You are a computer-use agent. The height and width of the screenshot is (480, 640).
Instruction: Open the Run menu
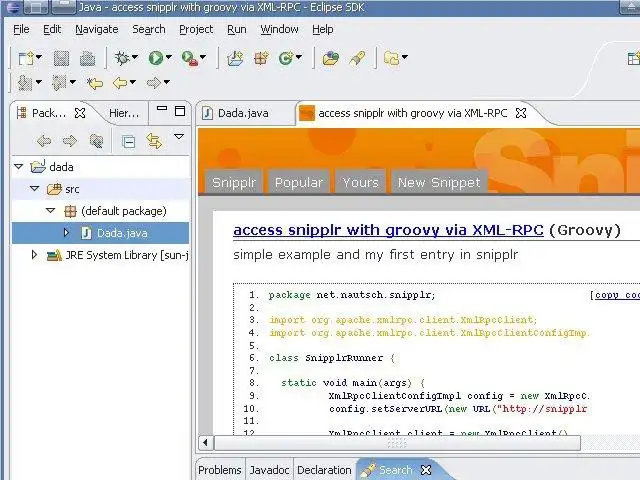pos(237,29)
